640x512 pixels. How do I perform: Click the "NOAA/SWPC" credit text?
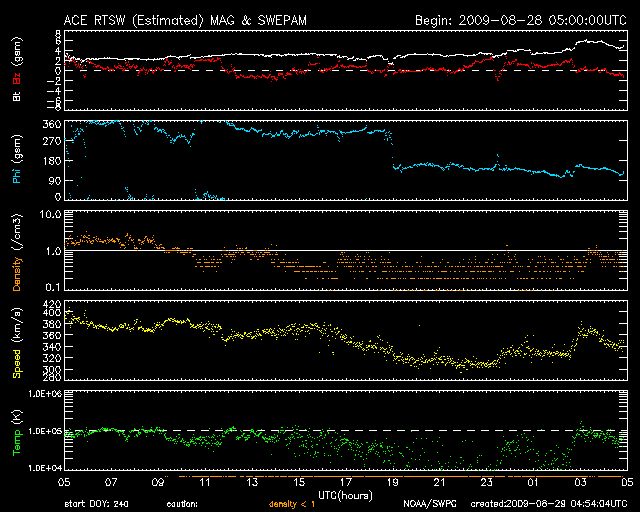[430, 504]
